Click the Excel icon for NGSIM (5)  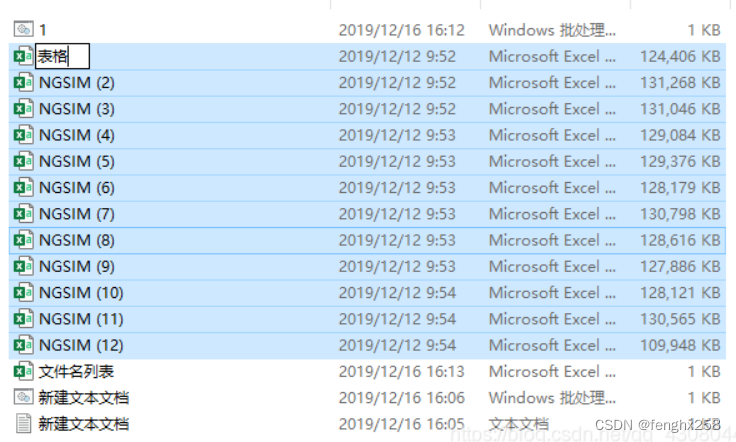(x=23, y=161)
